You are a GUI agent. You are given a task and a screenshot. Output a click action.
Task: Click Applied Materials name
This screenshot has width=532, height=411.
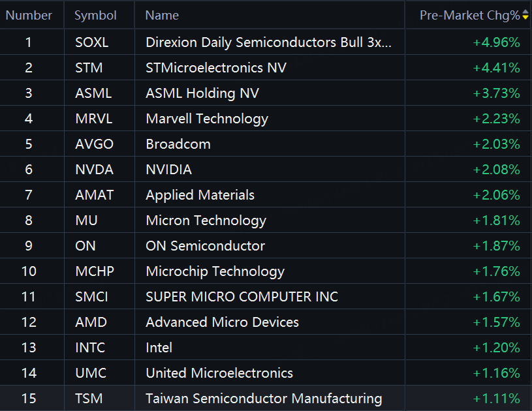(200, 195)
